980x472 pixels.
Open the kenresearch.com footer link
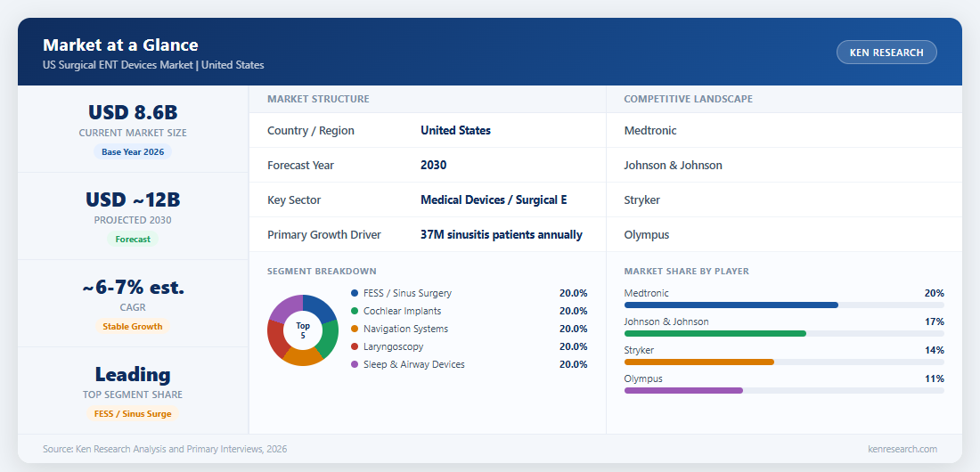[x=902, y=449]
